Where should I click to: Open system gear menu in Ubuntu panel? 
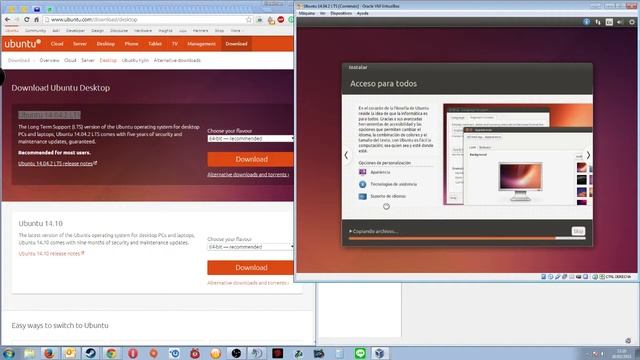click(632, 22)
